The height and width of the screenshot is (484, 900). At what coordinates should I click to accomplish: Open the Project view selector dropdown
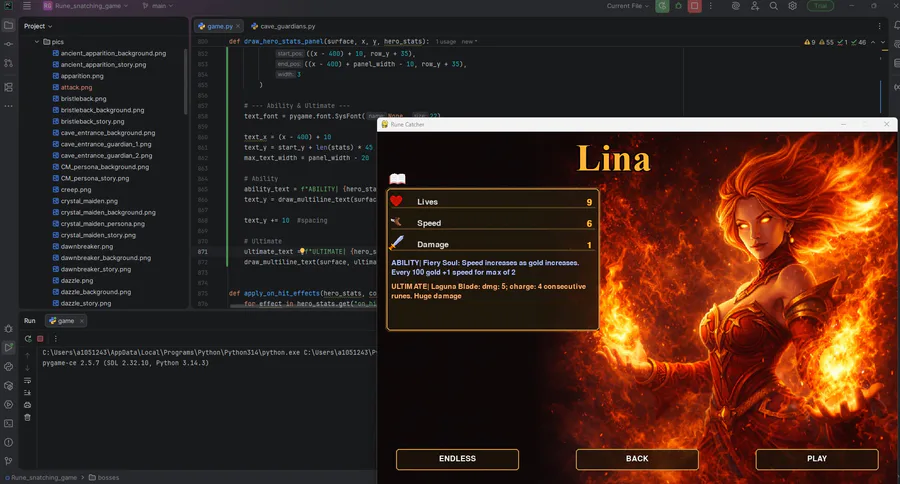(x=38, y=26)
